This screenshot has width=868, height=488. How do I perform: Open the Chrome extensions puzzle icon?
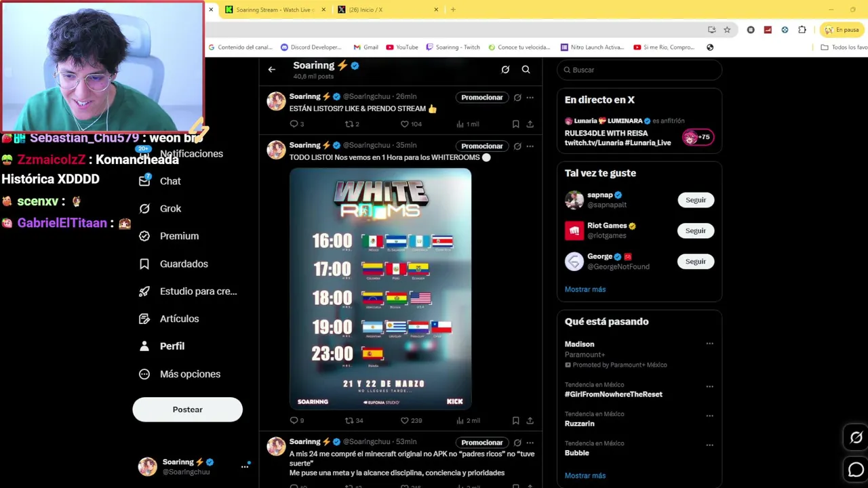[x=802, y=30]
